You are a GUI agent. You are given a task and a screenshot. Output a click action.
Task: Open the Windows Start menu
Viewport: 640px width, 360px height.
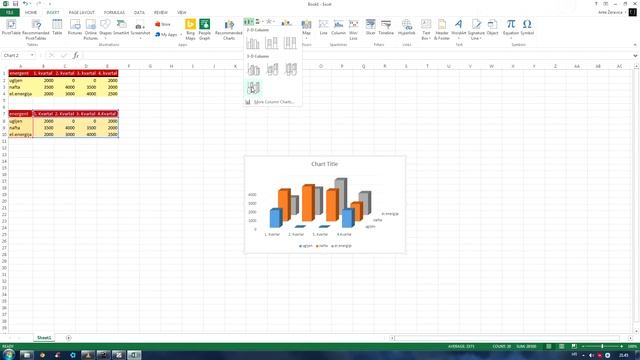(9, 355)
